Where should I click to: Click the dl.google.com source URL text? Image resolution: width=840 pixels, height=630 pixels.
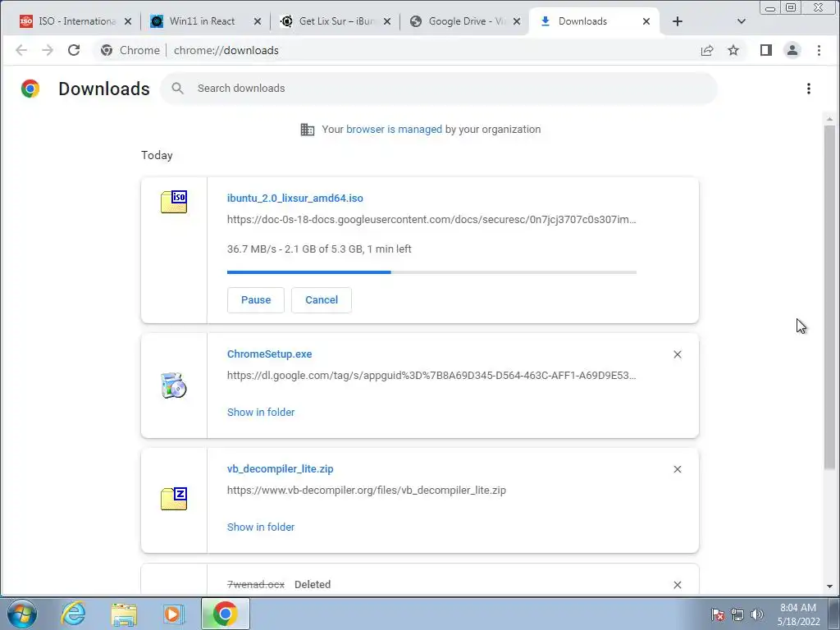click(431, 376)
